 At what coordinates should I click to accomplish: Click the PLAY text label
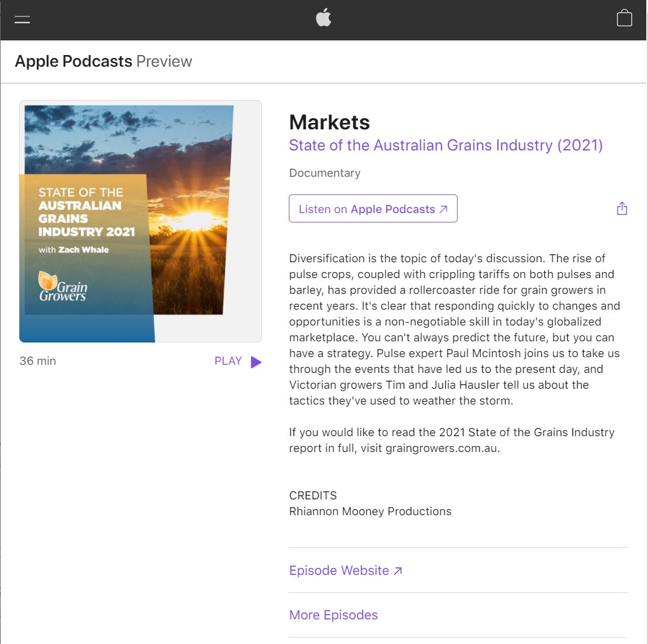click(x=228, y=361)
